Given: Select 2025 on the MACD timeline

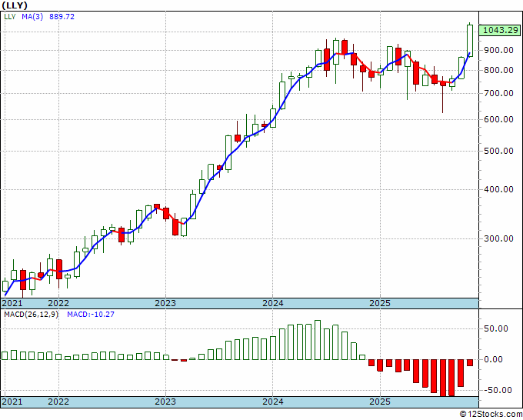Looking at the screenshot, I should (380, 402).
